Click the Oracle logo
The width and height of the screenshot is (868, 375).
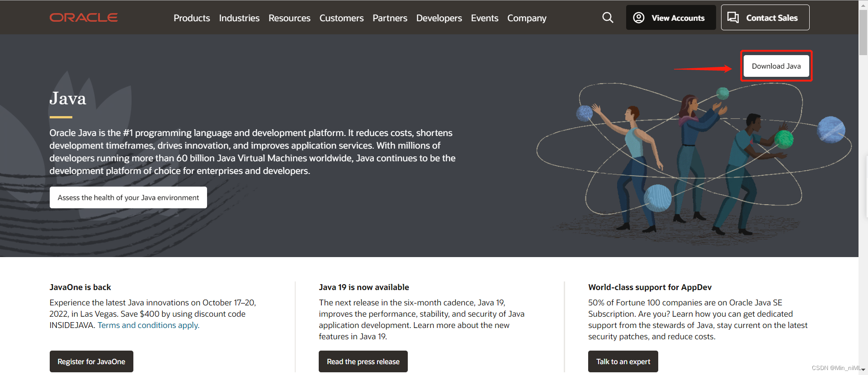coord(84,18)
